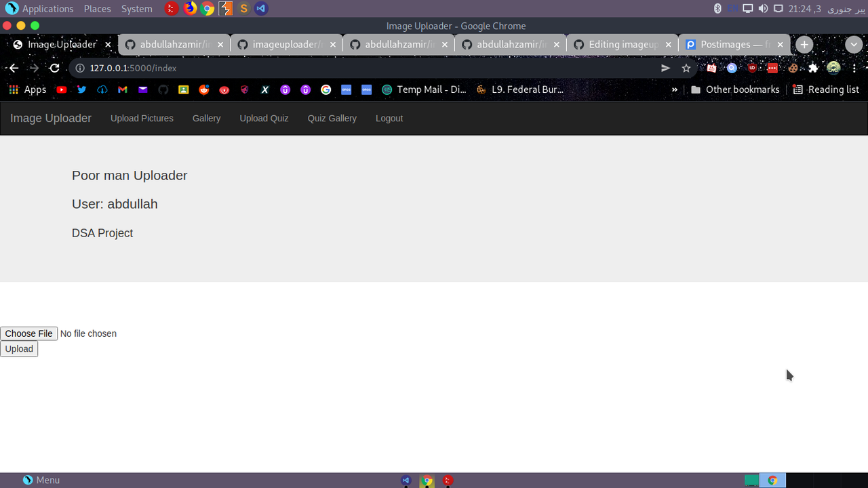Open the Gmail bookmark

pyautogui.click(x=123, y=89)
